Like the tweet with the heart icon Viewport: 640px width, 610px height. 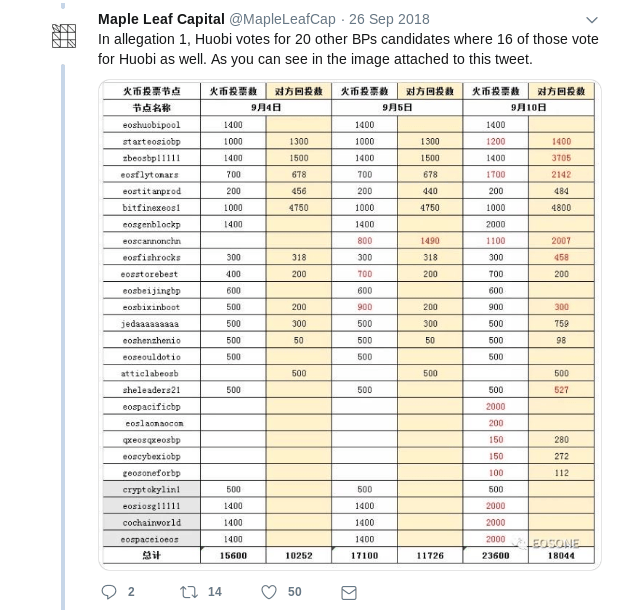coord(269,592)
